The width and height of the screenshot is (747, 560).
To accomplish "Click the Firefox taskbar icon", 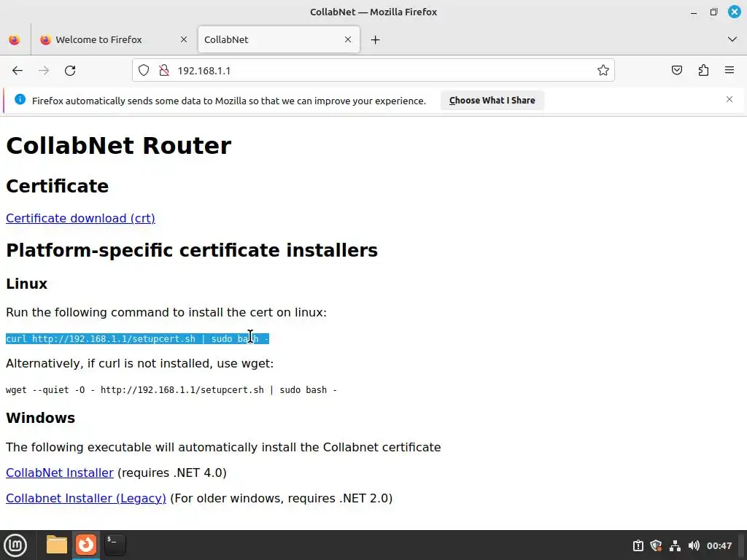I will point(86,545).
